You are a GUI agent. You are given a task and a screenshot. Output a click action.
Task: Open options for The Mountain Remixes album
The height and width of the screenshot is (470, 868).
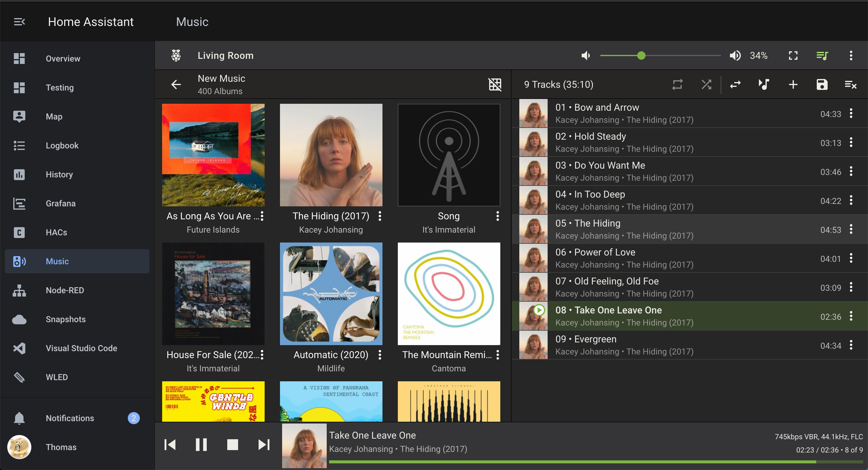(498, 355)
